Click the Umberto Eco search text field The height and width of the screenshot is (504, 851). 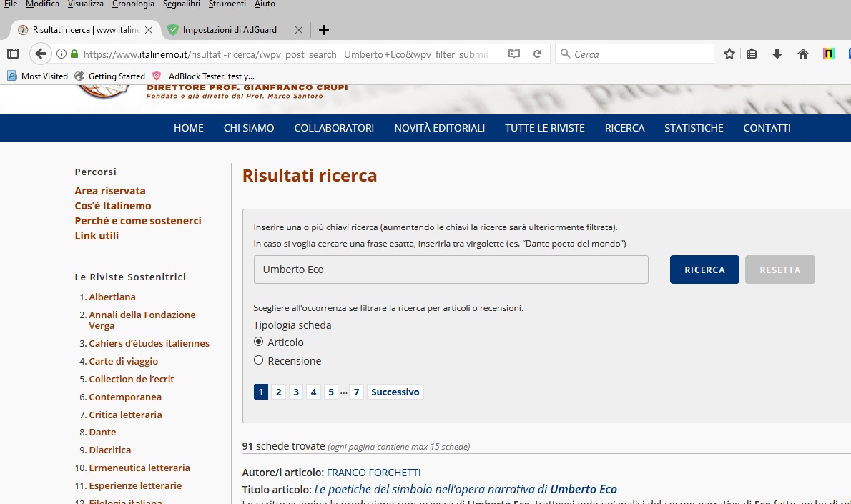point(451,270)
